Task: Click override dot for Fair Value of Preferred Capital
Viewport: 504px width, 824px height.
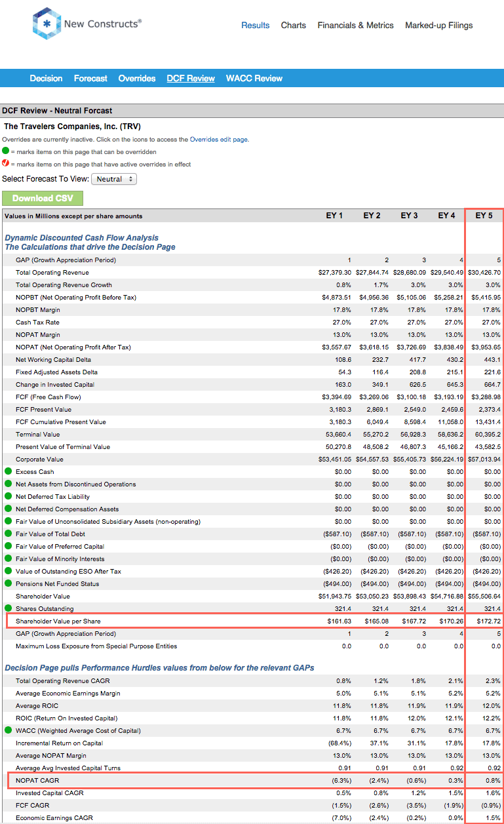Action: [x=8, y=546]
